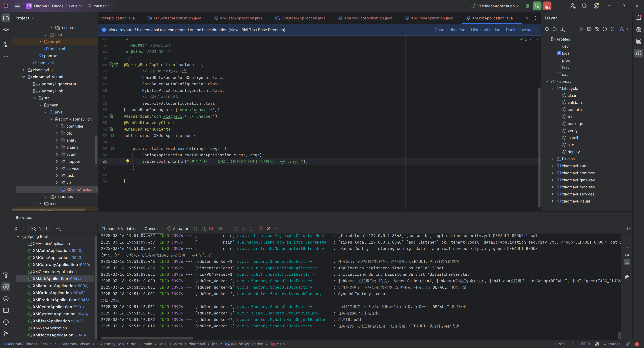This screenshot has height=348, width=644.
Task: Open IDE settings gear icon
Action: click(x=596, y=6)
